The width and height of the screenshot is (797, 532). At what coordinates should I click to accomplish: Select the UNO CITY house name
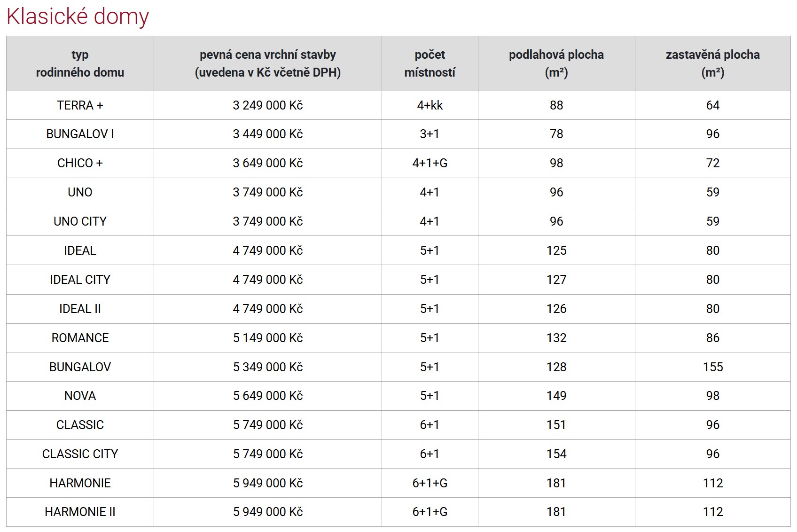coord(80,221)
